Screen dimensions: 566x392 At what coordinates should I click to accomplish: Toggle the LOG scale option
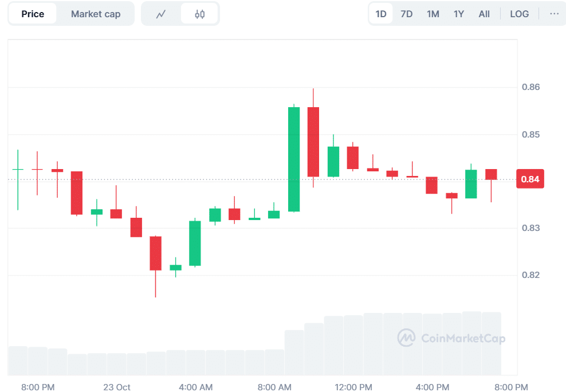coord(519,14)
